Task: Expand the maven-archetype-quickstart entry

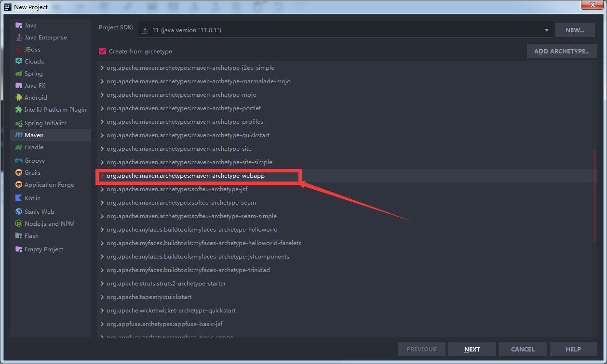Action: [102, 135]
